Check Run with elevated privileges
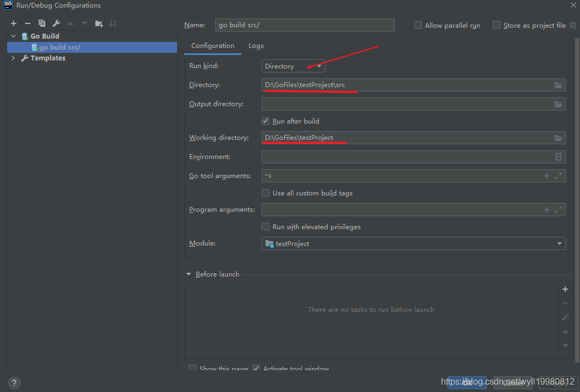Image resolution: width=580 pixels, height=392 pixels. (x=266, y=226)
